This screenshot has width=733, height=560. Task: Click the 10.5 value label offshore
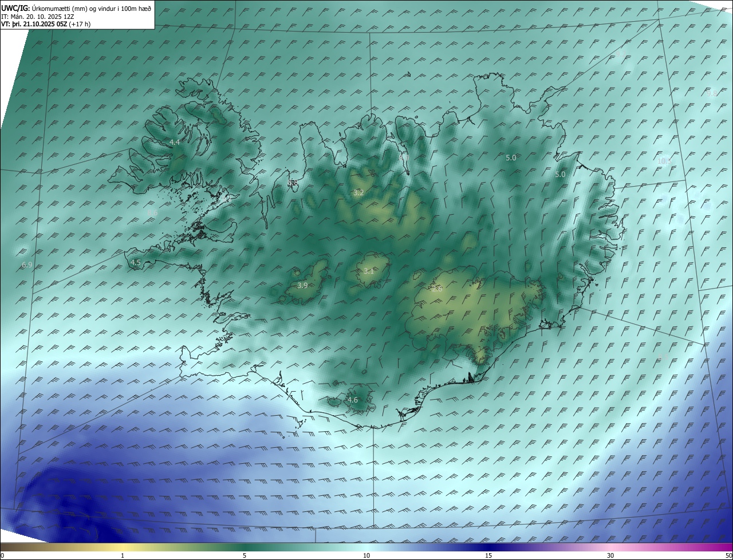pos(664,161)
